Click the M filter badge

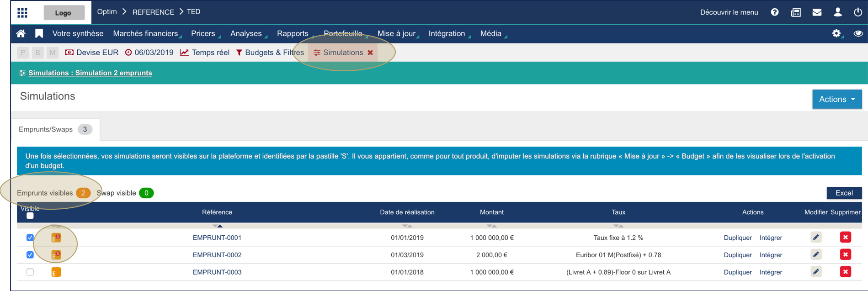click(x=53, y=53)
